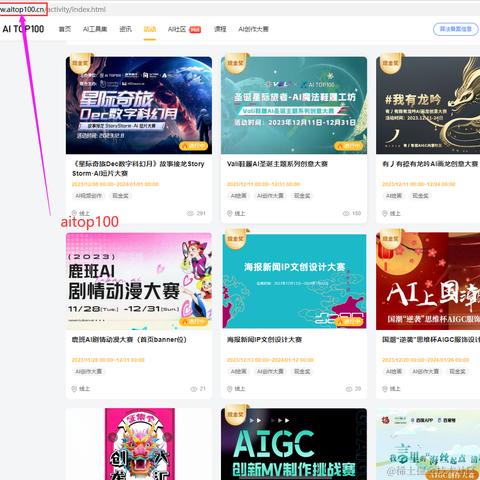Viewport: 480px width, 480px height.
Task: Open the AI工具集 navigation item
Action: [x=95, y=29]
